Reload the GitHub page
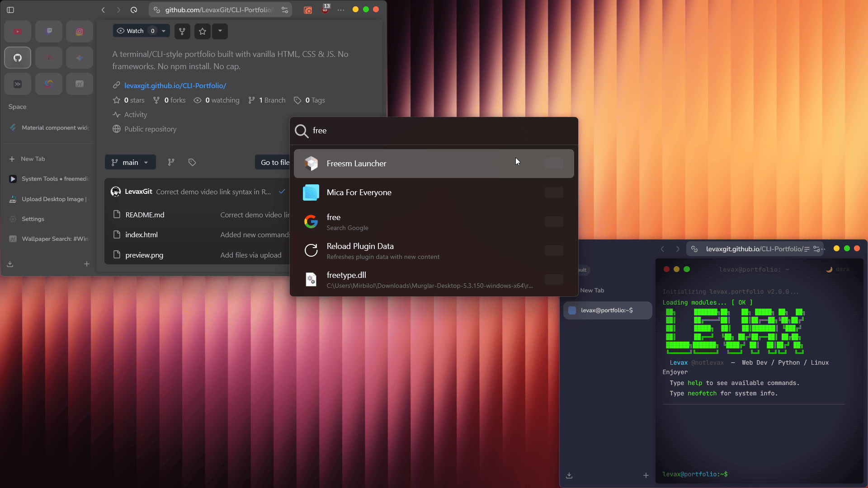The width and height of the screenshot is (868, 488). click(x=134, y=10)
